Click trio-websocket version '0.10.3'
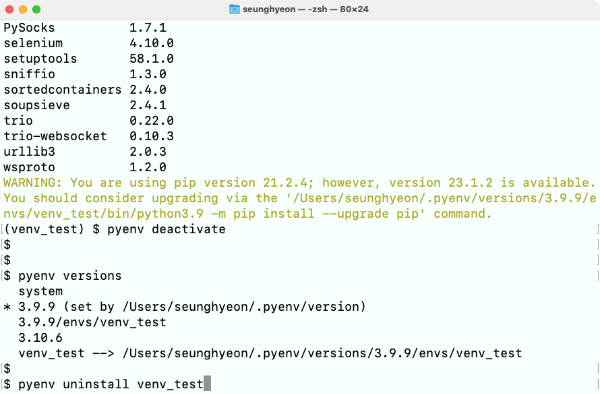This screenshot has height=394, width=600. [152, 136]
